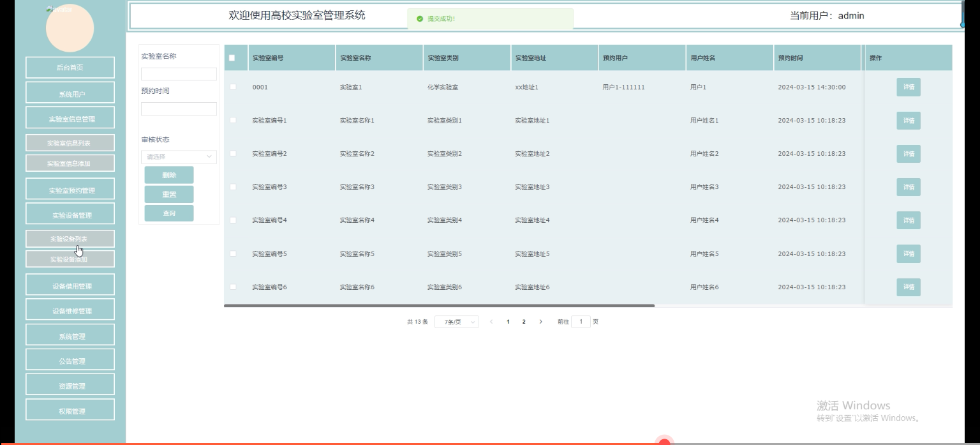Check the 实验室编号5 row checkbox

tap(233, 253)
